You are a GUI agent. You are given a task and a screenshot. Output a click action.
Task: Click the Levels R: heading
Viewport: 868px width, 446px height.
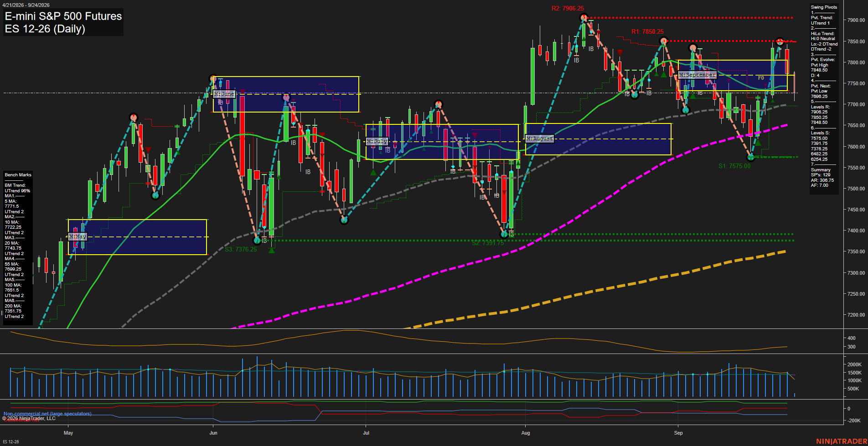click(820, 107)
